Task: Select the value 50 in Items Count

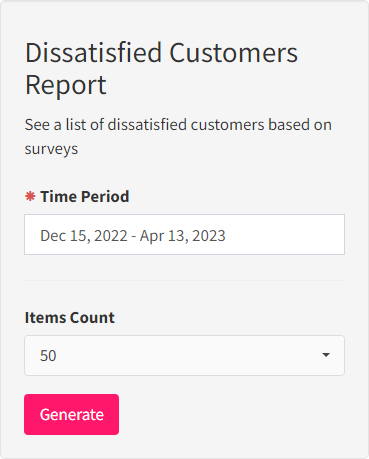Action: pos(48,356)
